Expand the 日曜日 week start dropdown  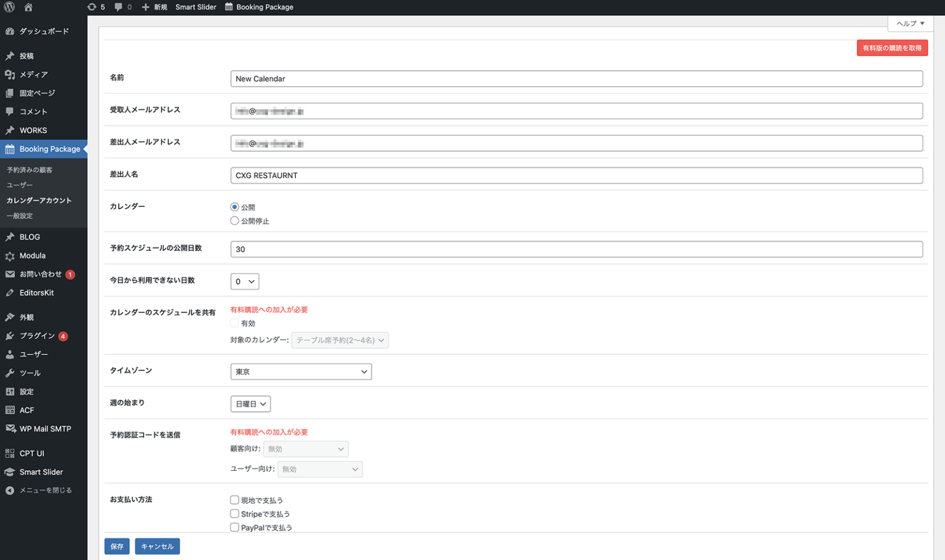pyautogui.click(x=250, y=404)
